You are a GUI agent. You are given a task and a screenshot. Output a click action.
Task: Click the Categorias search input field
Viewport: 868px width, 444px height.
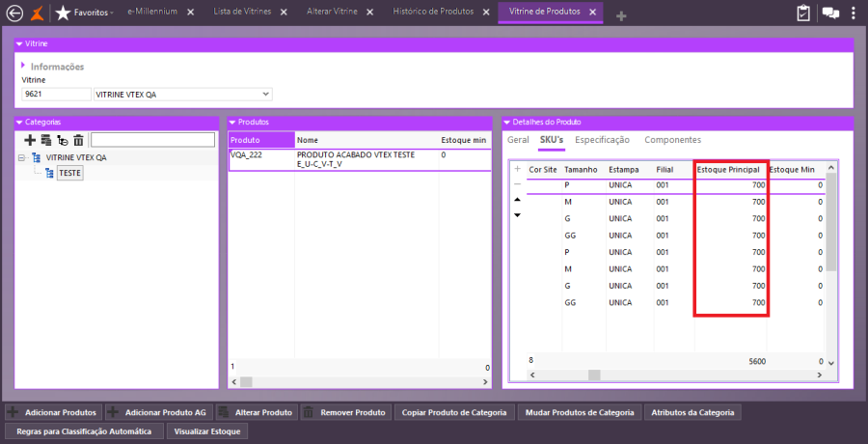[x=152, y=141]
